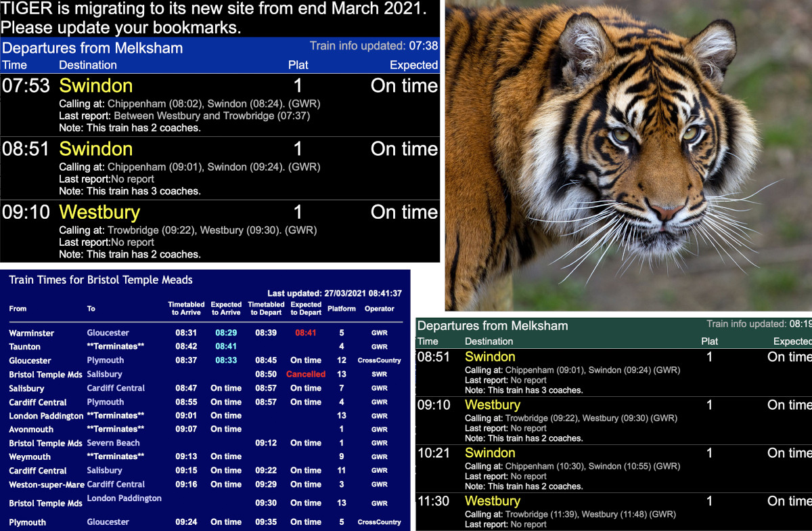The height and width of the screenshot is (531, 812).
Task: Click the Train Times for Bristol Temple Meads title
Action: (x=101, y=280)
